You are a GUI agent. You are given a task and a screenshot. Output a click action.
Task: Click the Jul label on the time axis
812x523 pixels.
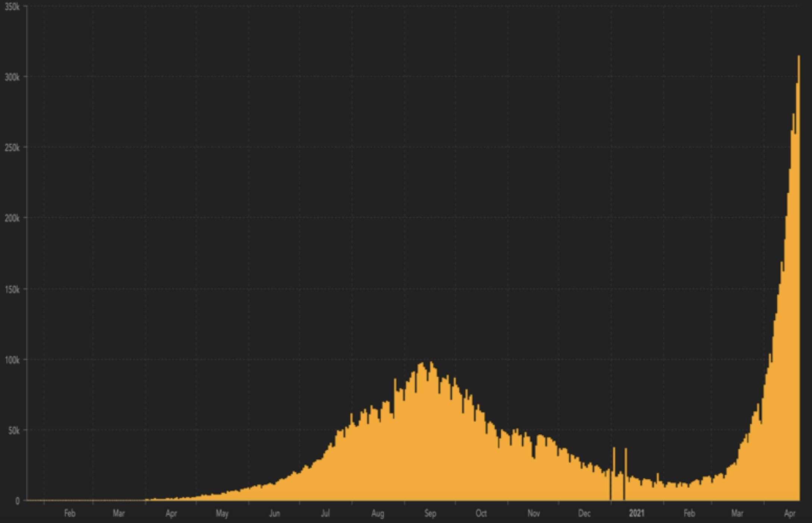click(x=325, y=513)
